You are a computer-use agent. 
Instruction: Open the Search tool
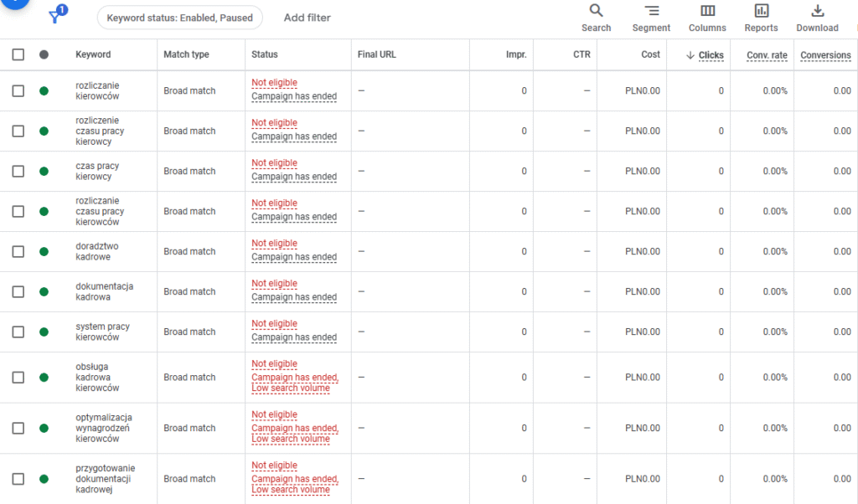(x=596, y=15)
